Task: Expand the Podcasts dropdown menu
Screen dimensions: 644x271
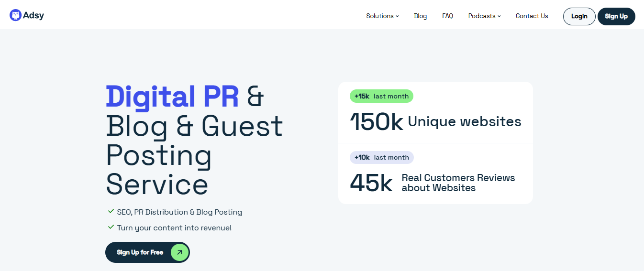Action: [484, 16]
